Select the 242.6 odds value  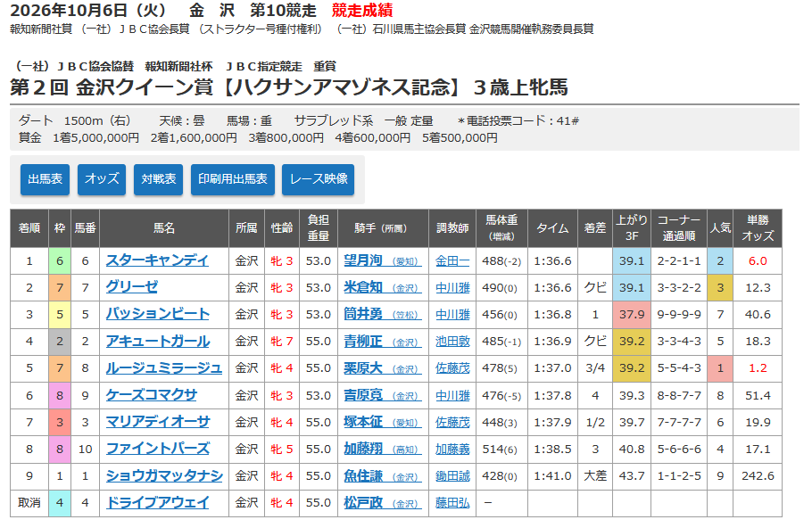(x=757, y=476)
